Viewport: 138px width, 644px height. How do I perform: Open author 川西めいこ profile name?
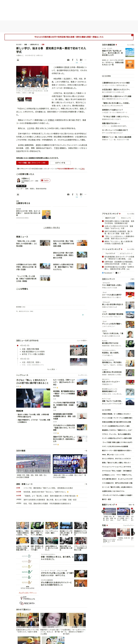pos(26,178)
